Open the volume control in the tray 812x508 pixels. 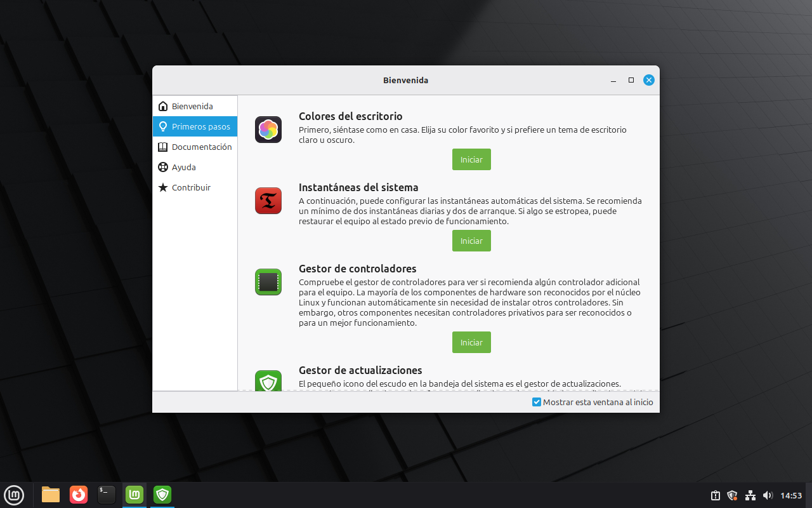click(x=768, y=495)
